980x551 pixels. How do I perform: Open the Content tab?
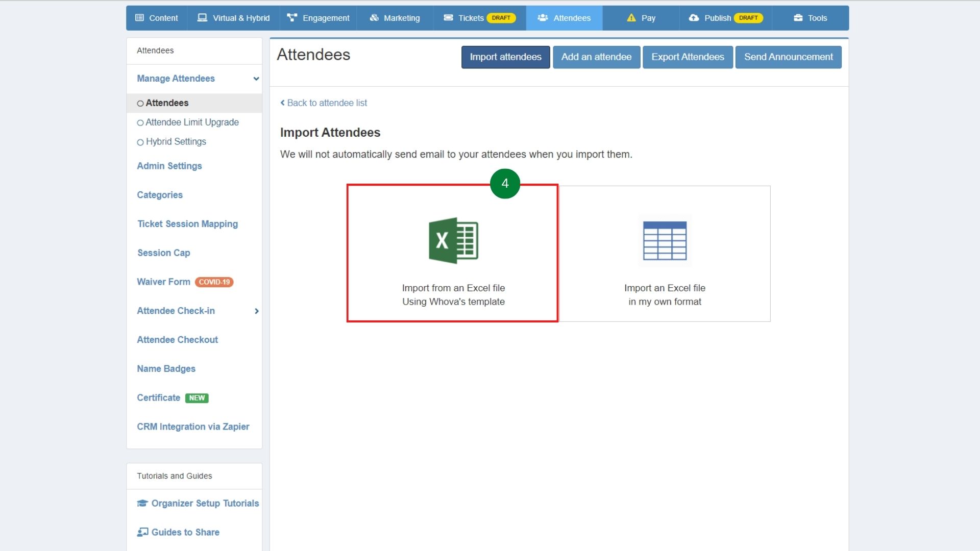coord(157,18)
